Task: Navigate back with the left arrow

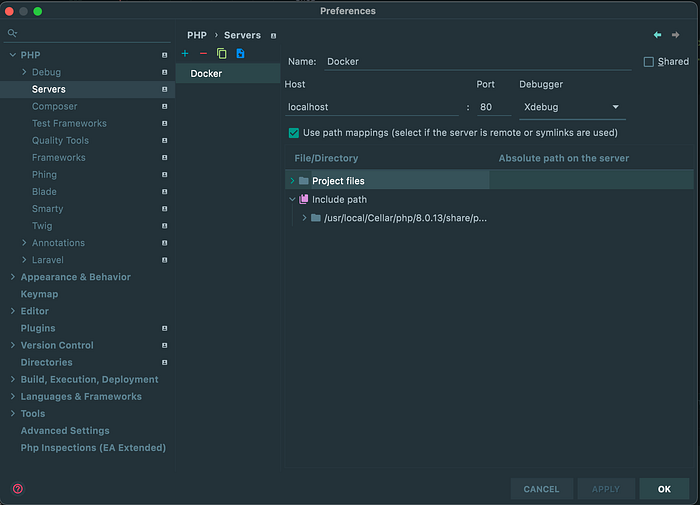Action: 657,35
